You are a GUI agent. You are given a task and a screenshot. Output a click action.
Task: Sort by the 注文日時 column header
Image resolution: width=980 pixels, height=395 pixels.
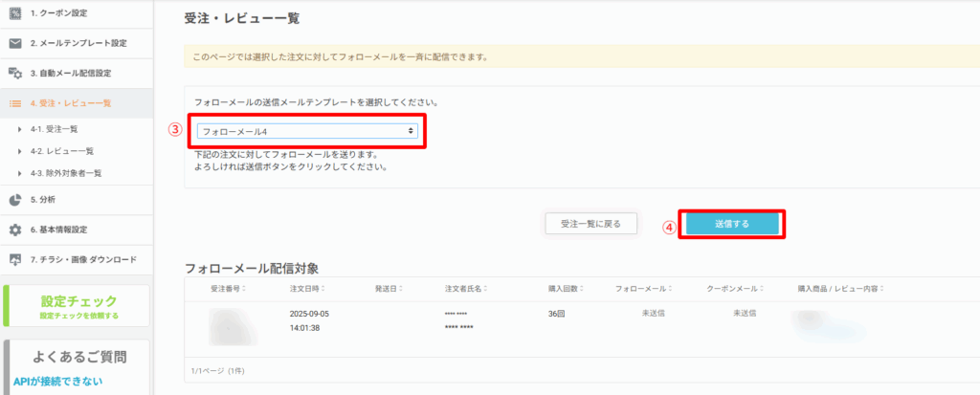(306, 288)
